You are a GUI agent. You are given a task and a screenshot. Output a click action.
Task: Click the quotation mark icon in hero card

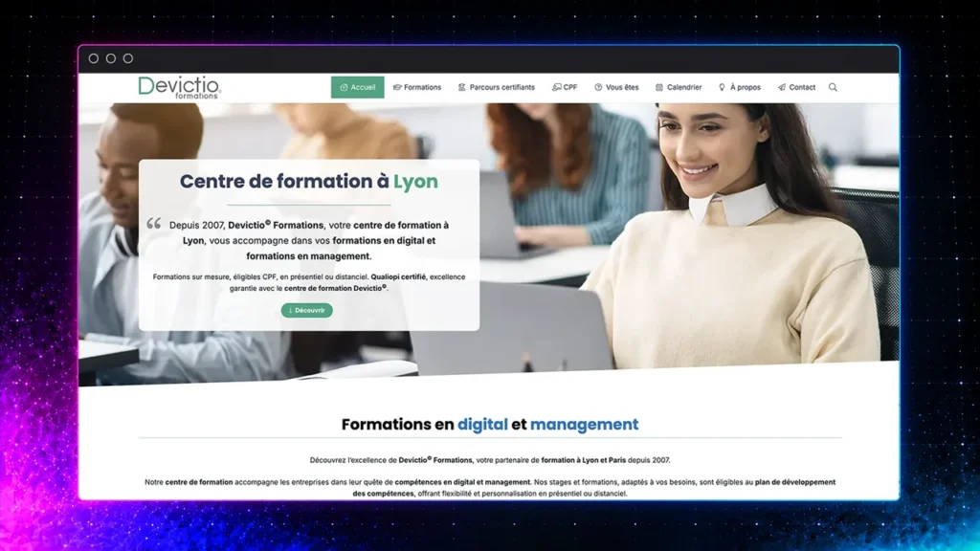(154, 223)
